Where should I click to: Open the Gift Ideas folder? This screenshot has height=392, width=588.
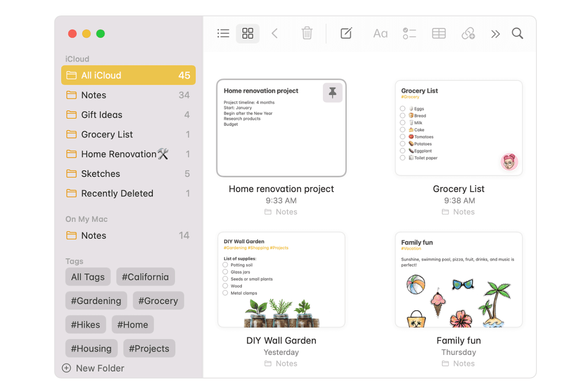pos(128,115)
